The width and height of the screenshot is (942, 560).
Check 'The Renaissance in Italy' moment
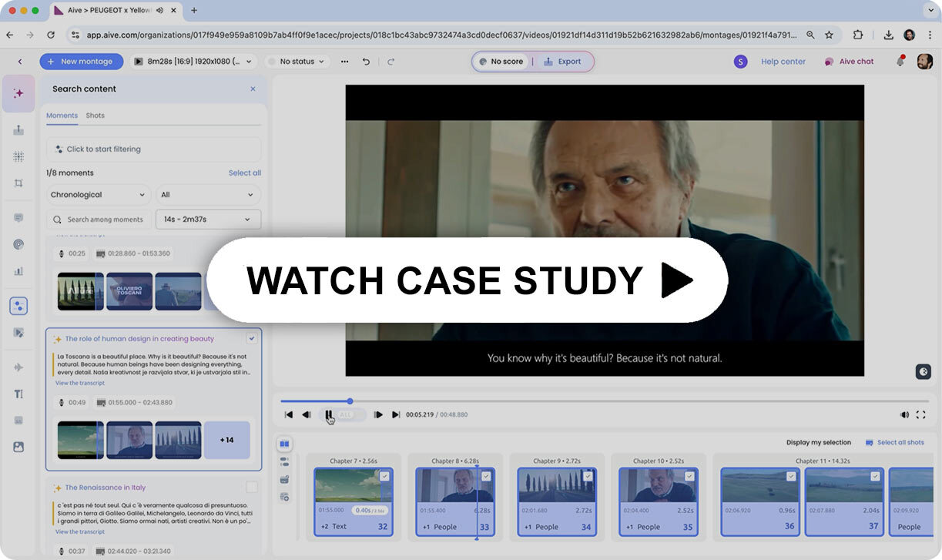[x=251, y=487]
